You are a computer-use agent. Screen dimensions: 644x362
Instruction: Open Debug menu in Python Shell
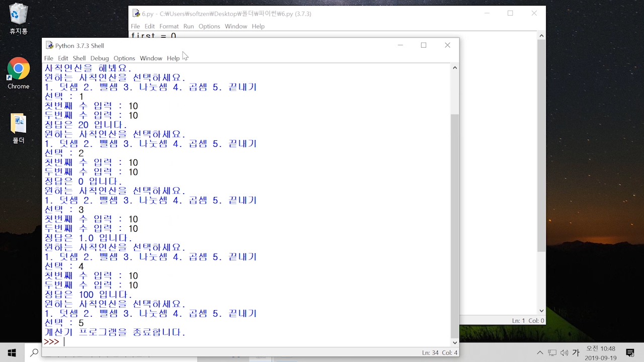coord(100,58)
